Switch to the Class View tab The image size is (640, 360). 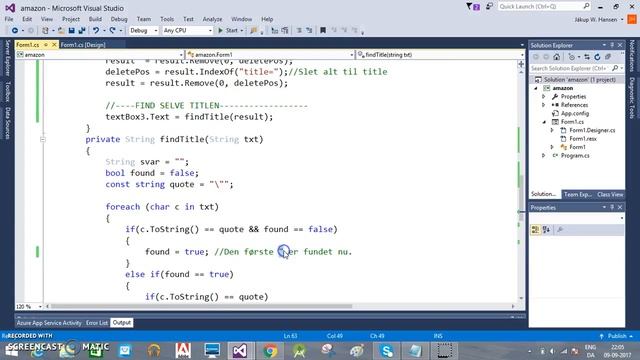610,194
